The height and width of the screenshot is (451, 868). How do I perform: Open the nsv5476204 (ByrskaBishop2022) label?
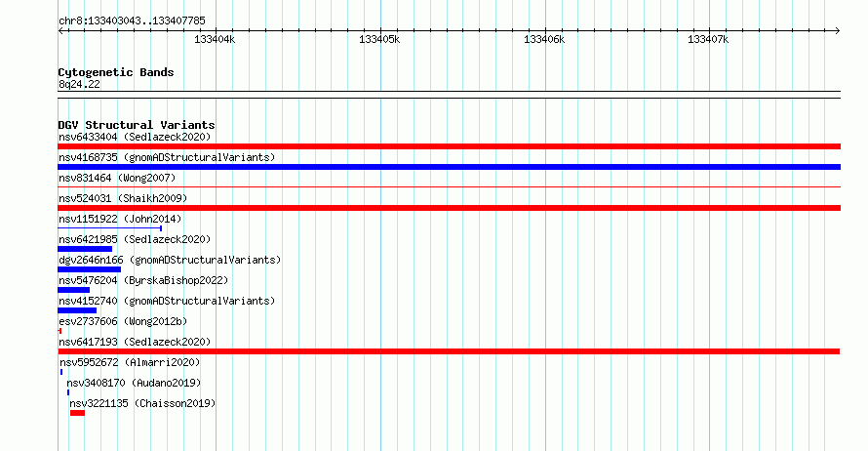click(x=143, y=280)
